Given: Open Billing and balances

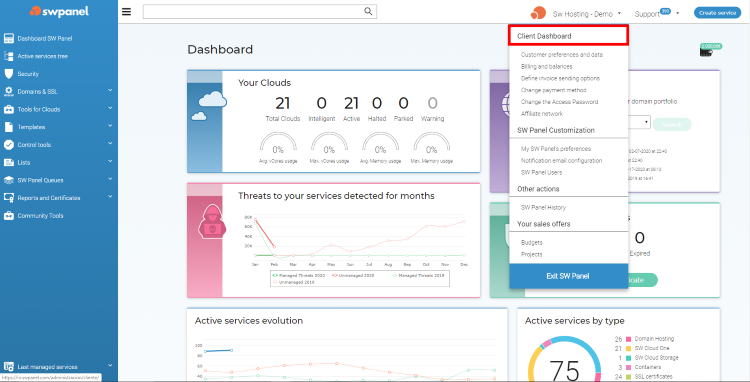Looking at the screenshot, I should [x=546, y=66].
